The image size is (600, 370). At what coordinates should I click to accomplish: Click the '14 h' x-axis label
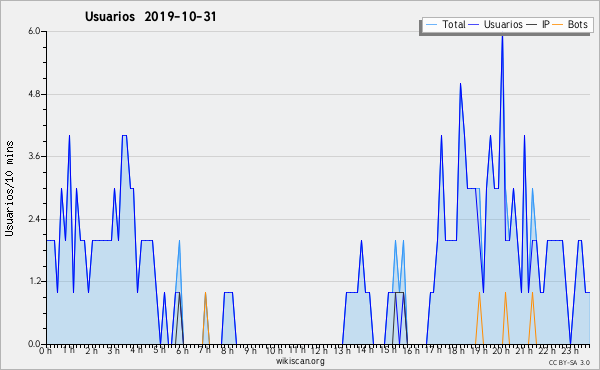pyautogui.click(x=365, y=350)
